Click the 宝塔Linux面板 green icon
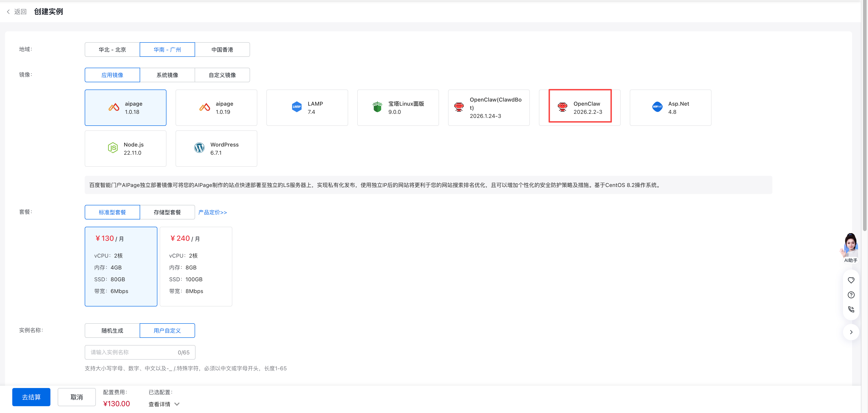Screen dimensions: 868x413 tap(377, 107)
